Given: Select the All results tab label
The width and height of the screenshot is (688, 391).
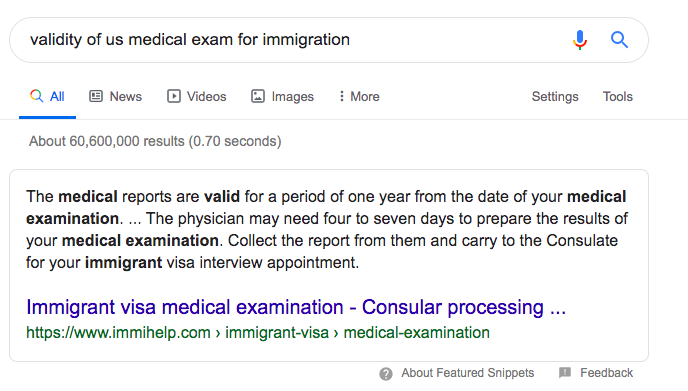Looking at the screenshot, I should tap(57, 97).
